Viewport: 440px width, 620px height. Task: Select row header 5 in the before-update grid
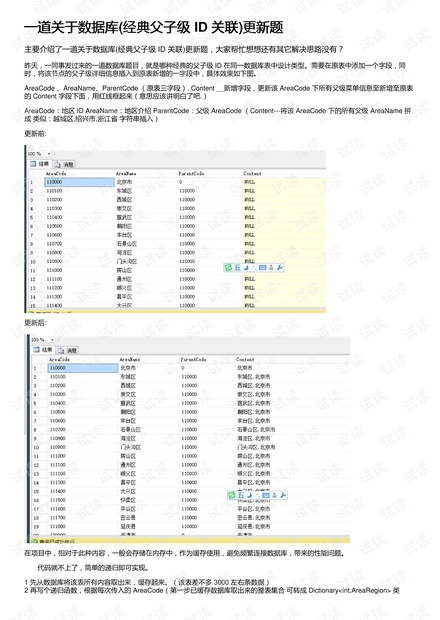tap(32, 217)
